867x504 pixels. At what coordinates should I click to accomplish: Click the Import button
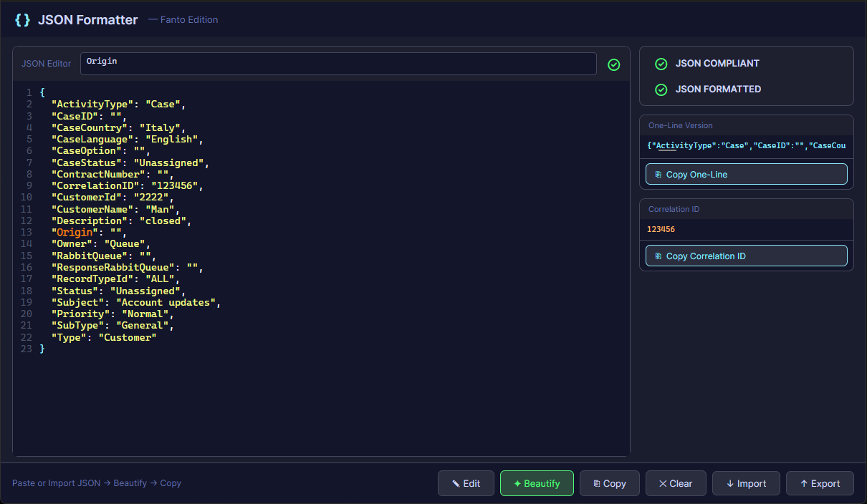[x=746, y=483]
